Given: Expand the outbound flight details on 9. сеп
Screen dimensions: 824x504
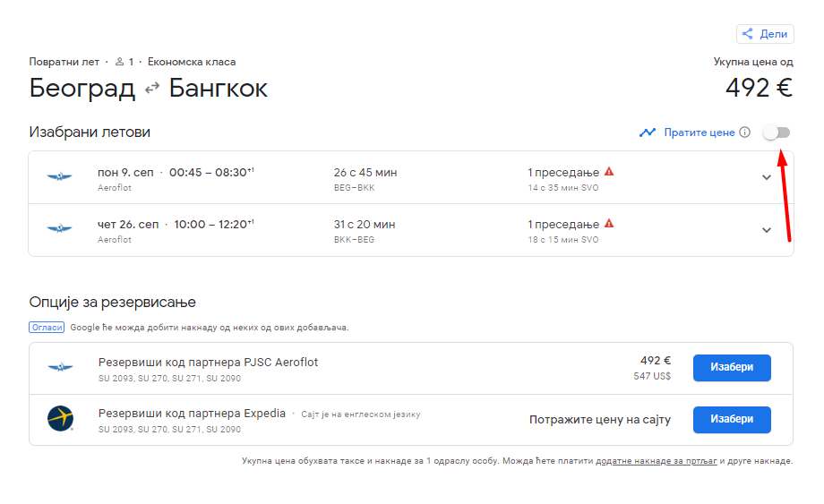Looking at the screenshot, I should [767, 177].
